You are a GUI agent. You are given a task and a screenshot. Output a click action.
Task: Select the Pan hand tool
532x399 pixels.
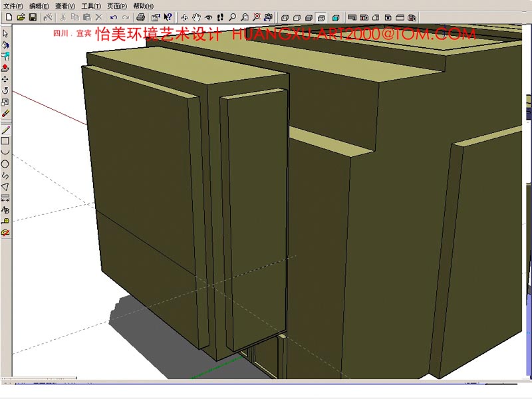(x=197, y=17)
